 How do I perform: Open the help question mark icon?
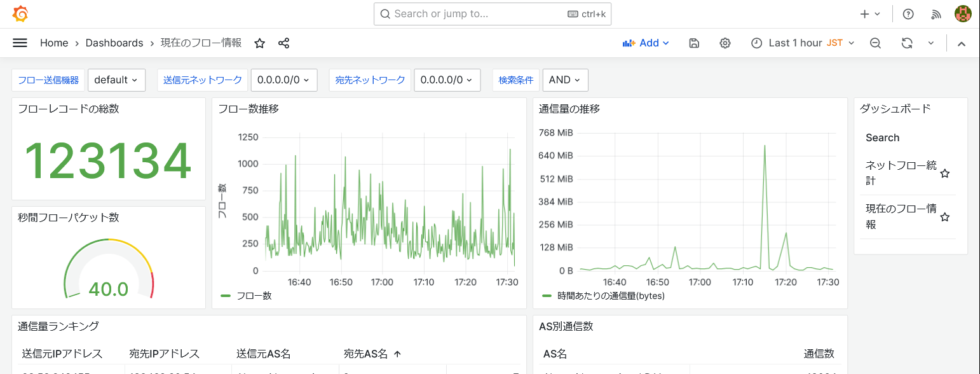(908, 14)
